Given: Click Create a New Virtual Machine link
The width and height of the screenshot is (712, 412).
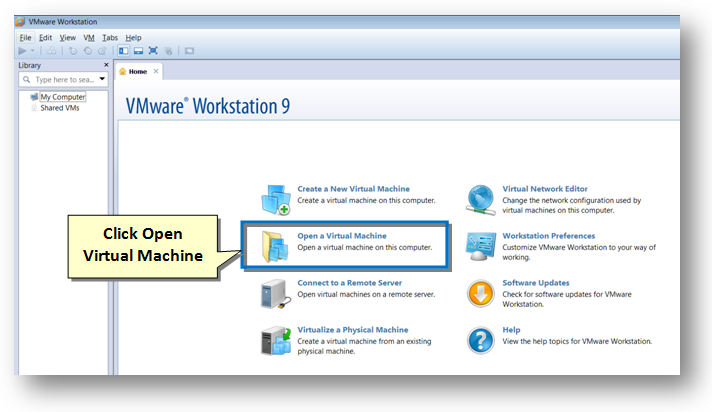Looking at the screenshot, I should (354, 189).
